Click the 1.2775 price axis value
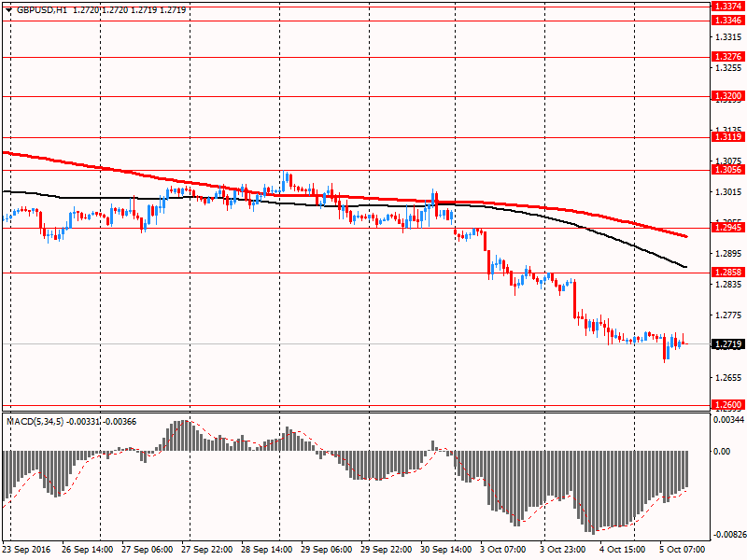Viewport: 747px width, 560px height. (729, 315)
